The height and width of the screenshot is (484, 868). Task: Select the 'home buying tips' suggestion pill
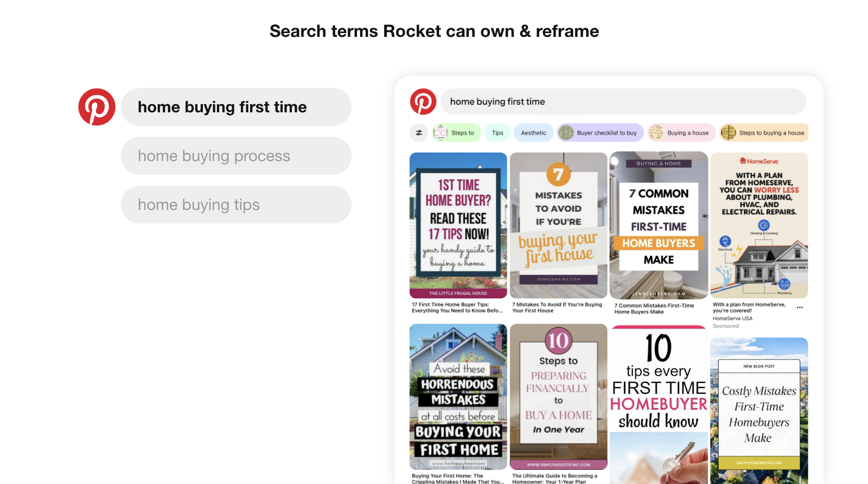[x=236, y=205]
